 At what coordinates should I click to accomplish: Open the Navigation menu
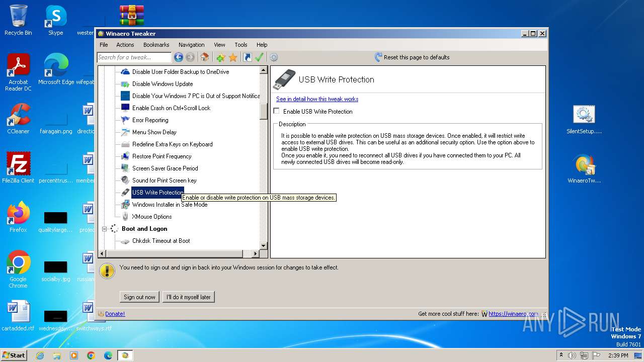(x=191, y=45)
